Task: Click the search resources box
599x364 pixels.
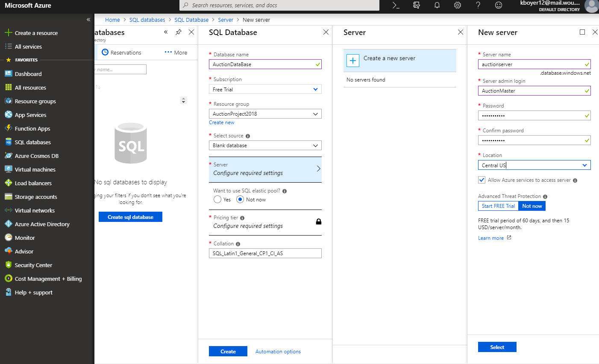Action: click(x=279, y=5)
